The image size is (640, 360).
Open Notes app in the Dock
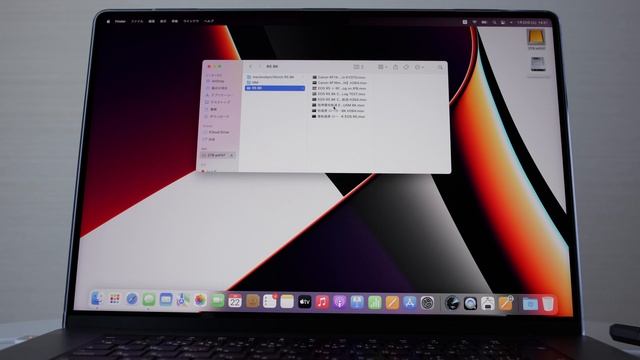[x=287, y=302]
